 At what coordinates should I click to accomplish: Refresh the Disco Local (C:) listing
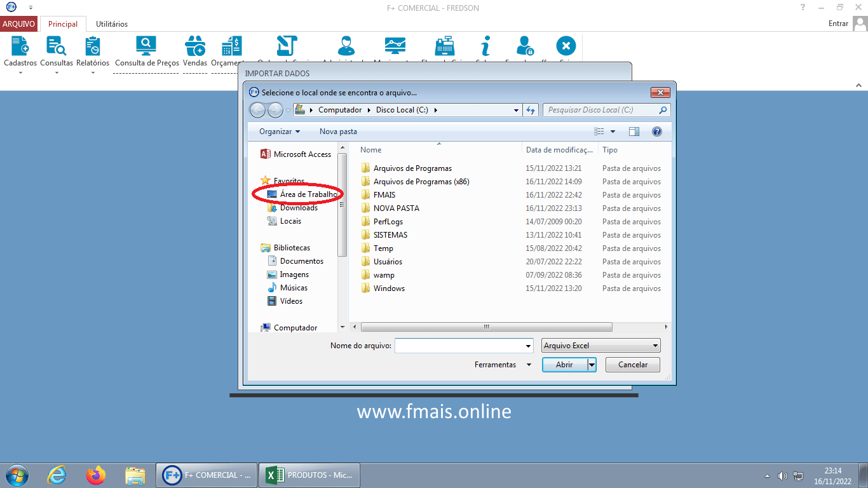coord(531,110)
